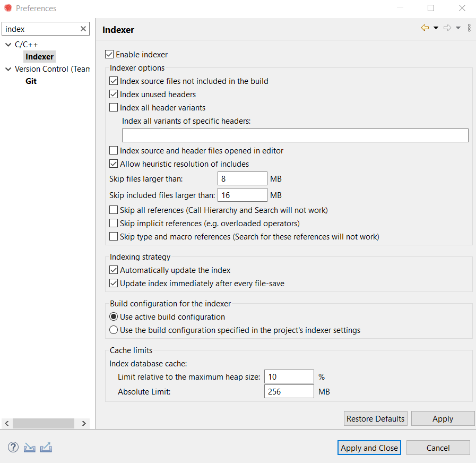Select Git in the preferences tree
The height and width of the screenshot is (463, 476).
click(31, 81)
